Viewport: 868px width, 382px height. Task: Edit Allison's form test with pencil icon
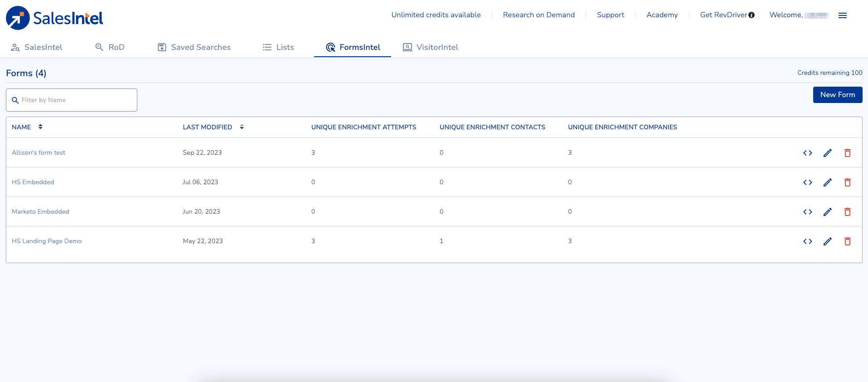coord(827,153)
